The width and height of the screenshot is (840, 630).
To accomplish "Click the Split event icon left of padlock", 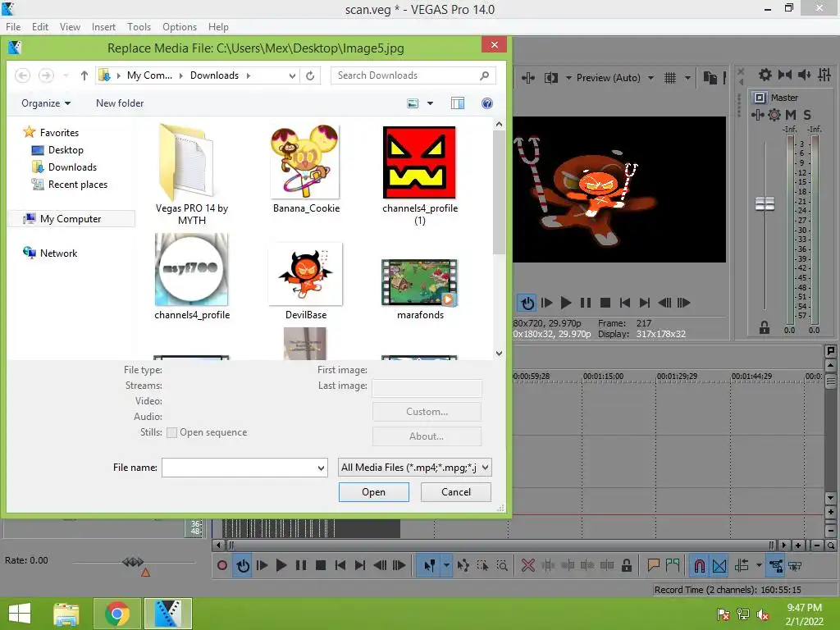I will click(x=607, y=565).
